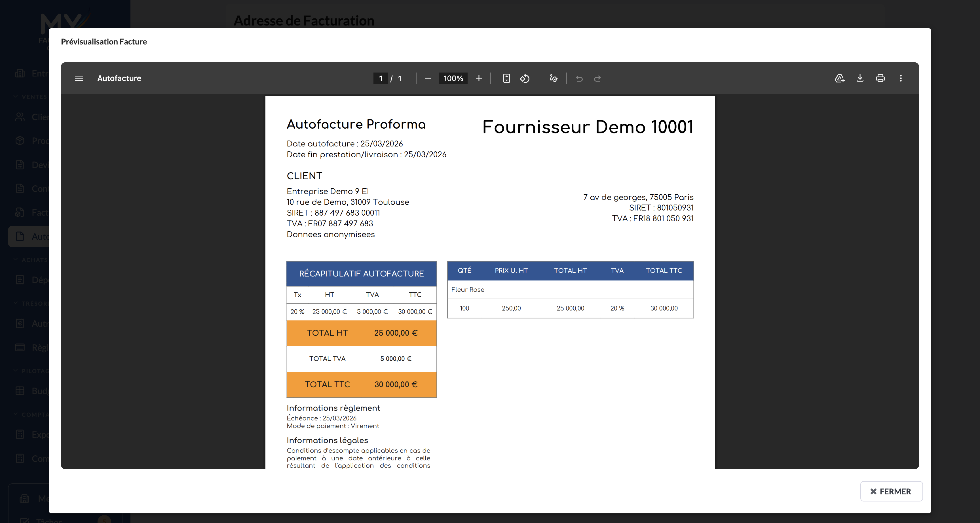Click the 'SIRET : 887 497 683 00011' line
This screenshot has width=980, height=523.
[333, 213]
